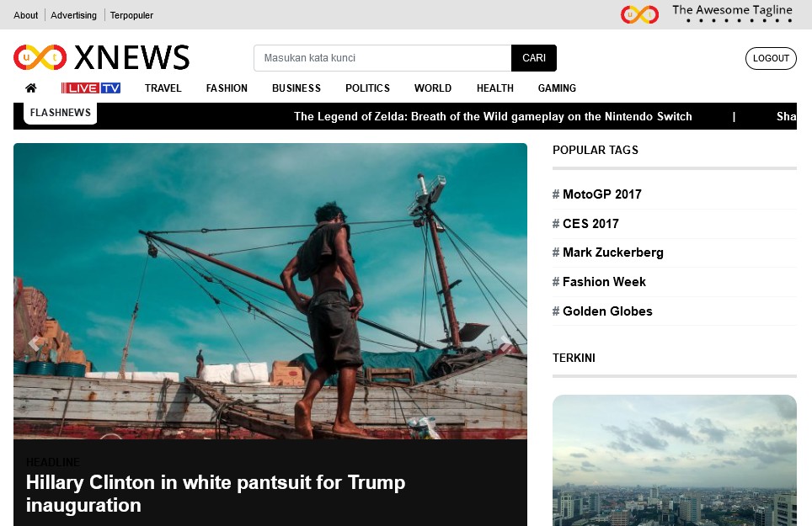Open the Zelda Breath of the Wild flashnews

coord(493,116)
